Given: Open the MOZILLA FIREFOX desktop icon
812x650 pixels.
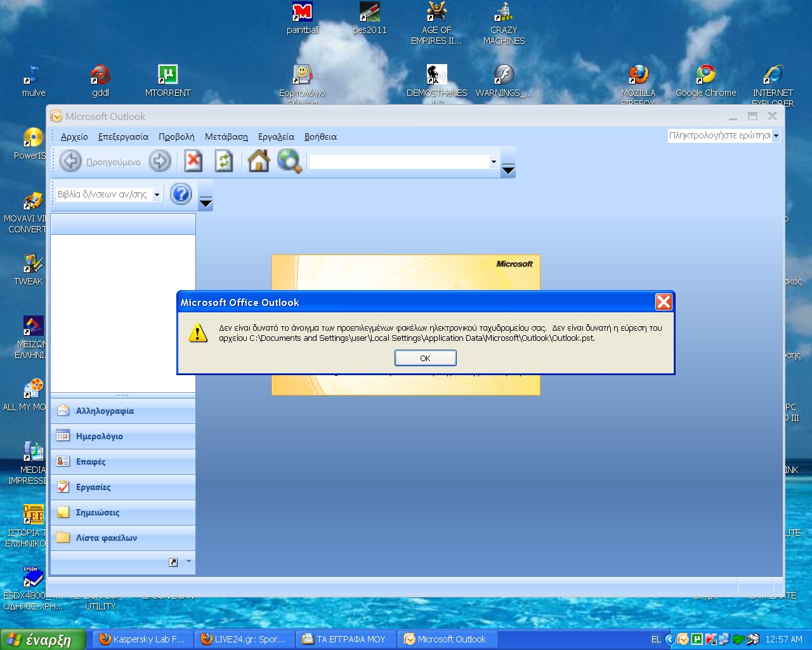Looking at the screenshot, I should coord(638,83).
